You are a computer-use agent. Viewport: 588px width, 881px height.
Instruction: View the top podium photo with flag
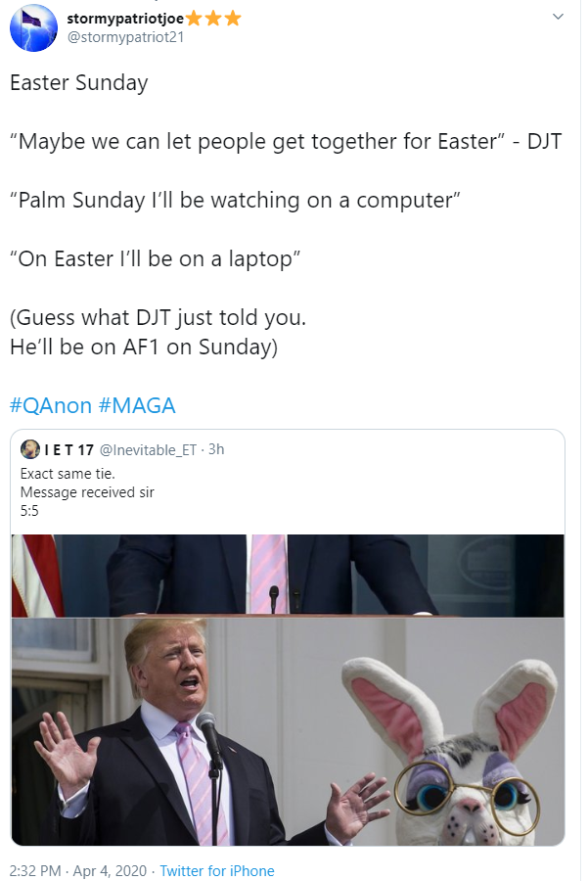click(288, 576)
